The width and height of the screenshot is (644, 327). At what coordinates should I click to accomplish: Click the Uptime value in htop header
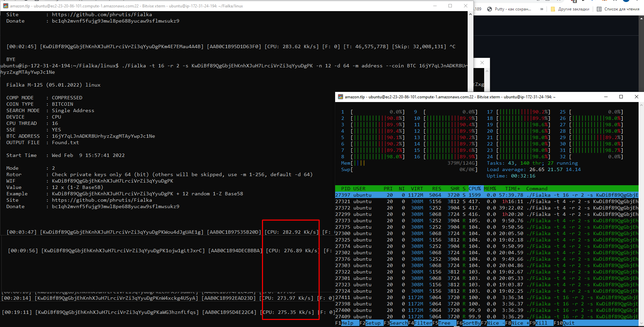click(x=523, y=176)
